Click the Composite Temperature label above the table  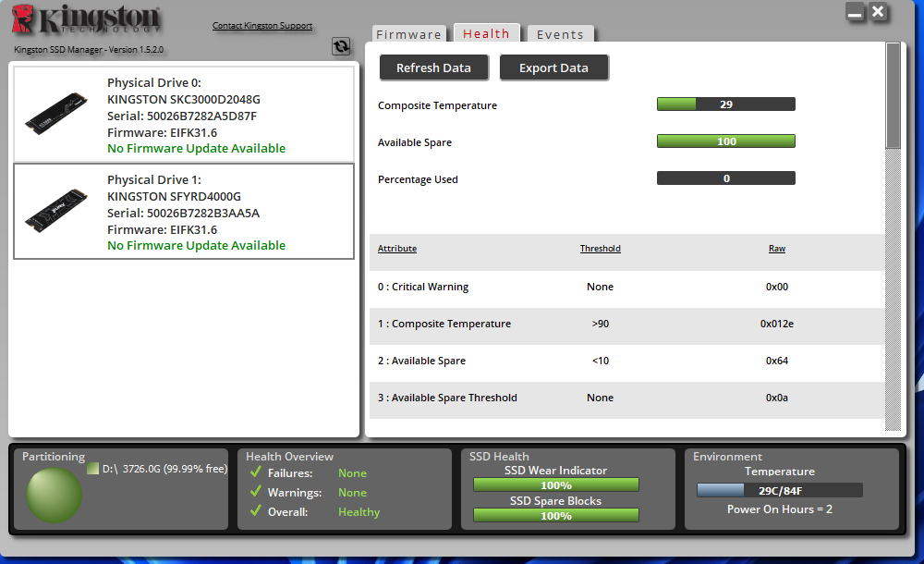pyautogui.click(x=437, y=105)
